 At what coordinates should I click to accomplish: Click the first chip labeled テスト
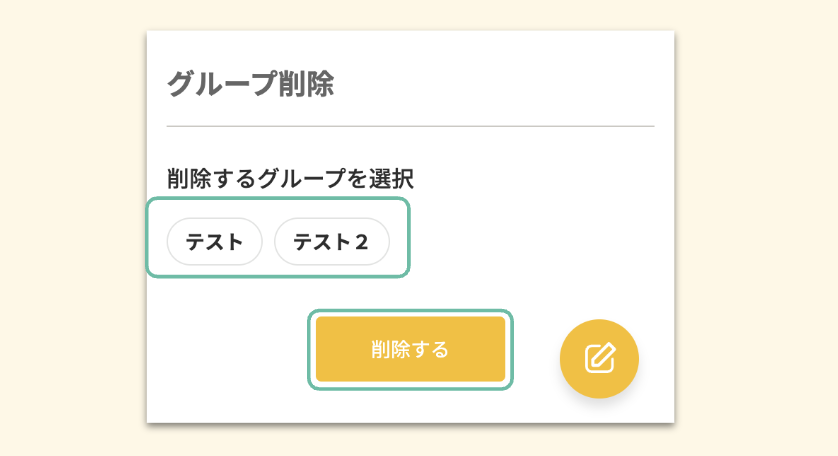click(214, 242)
